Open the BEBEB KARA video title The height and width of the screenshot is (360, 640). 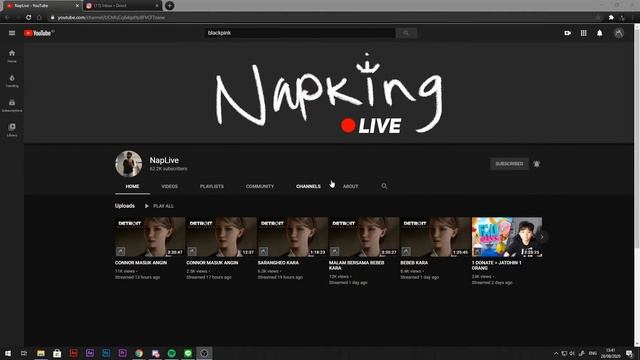(414, 263)
